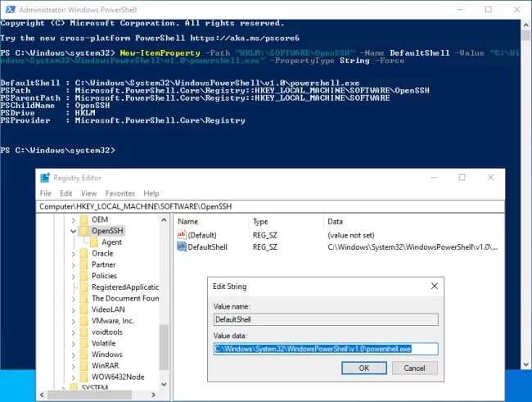Click the OEM folder icon
This screenshot has height=402, width=532.
(x=83, y=219)
